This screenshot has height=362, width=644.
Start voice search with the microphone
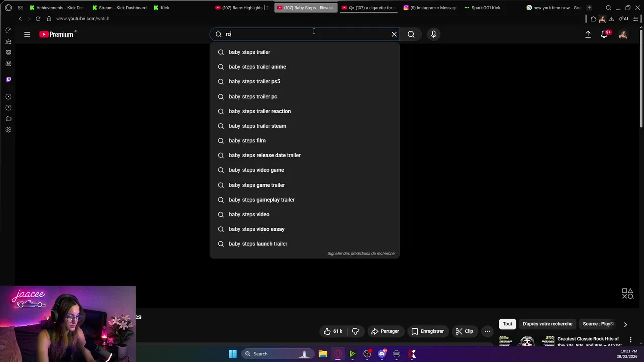[x=434, y=34]
